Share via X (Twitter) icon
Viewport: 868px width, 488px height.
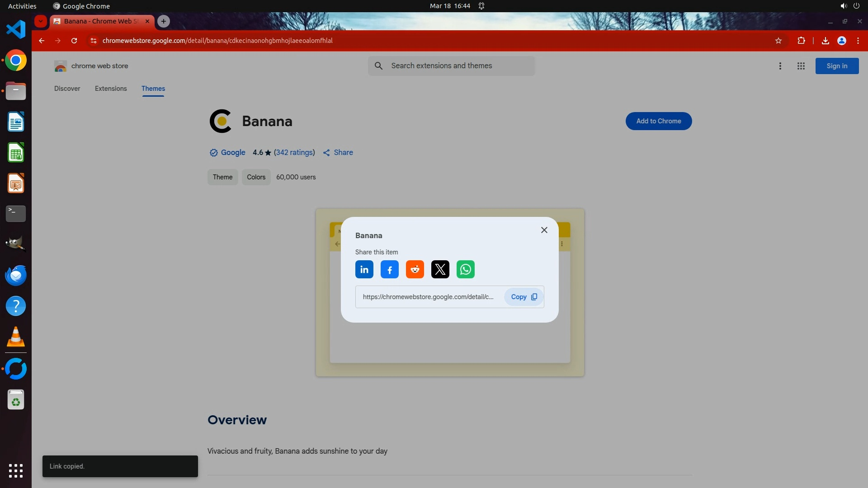coord(440,270)
